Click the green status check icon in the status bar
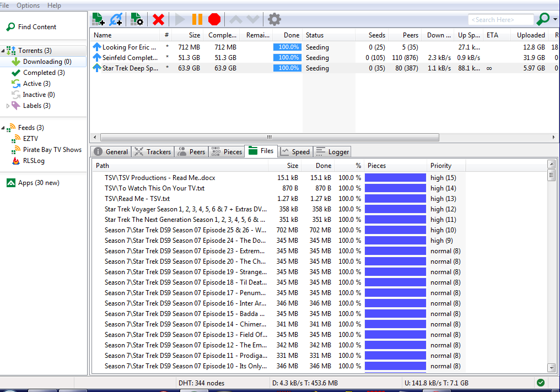This screenshot has width=560, height=392. pyautogui.click(x=540, y=383)
